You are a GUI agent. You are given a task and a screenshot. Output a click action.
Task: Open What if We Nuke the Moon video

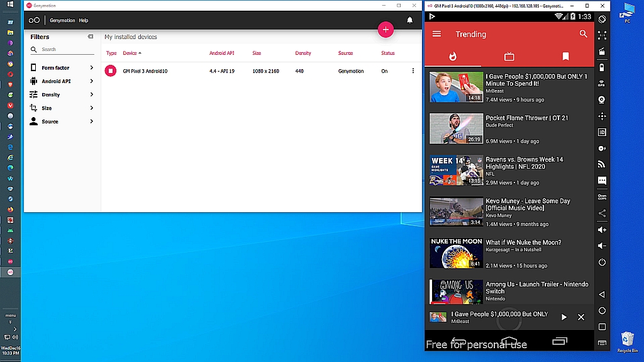pos(509,254)
